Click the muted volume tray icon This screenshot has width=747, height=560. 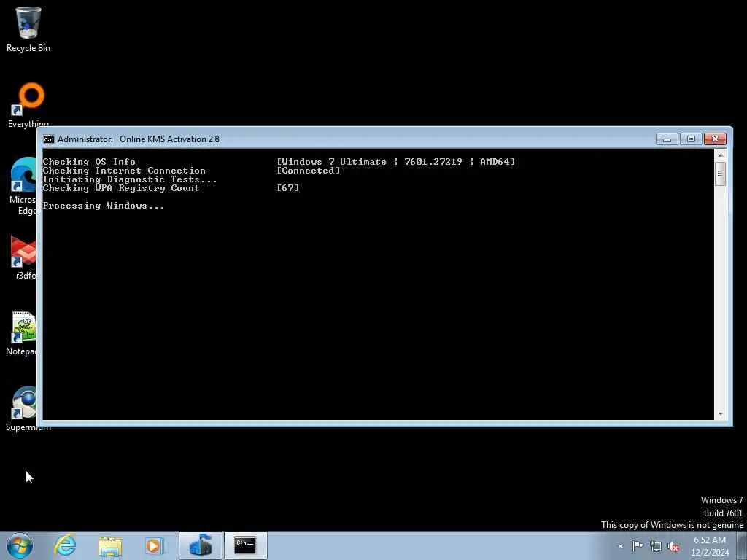point(673,546)
